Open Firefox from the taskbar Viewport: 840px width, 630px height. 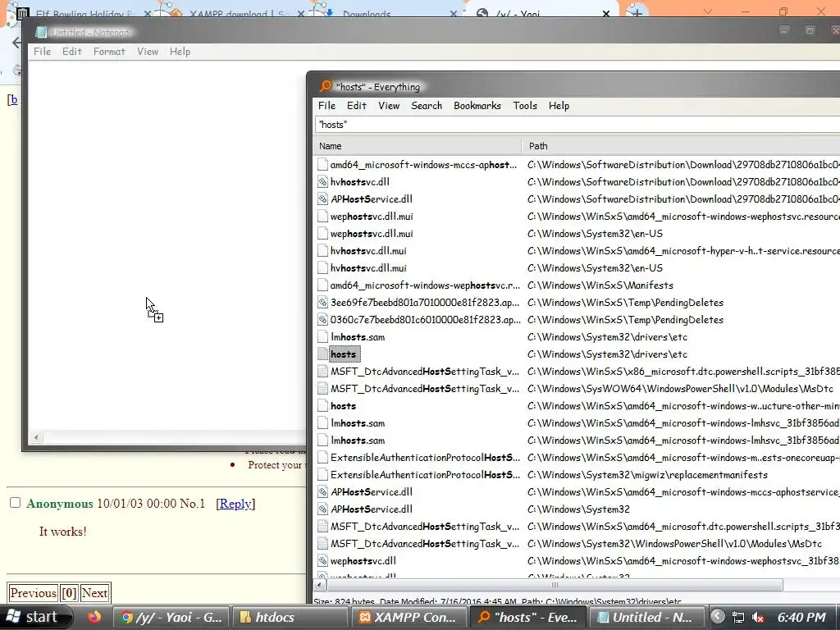click(x=94, y=617)
